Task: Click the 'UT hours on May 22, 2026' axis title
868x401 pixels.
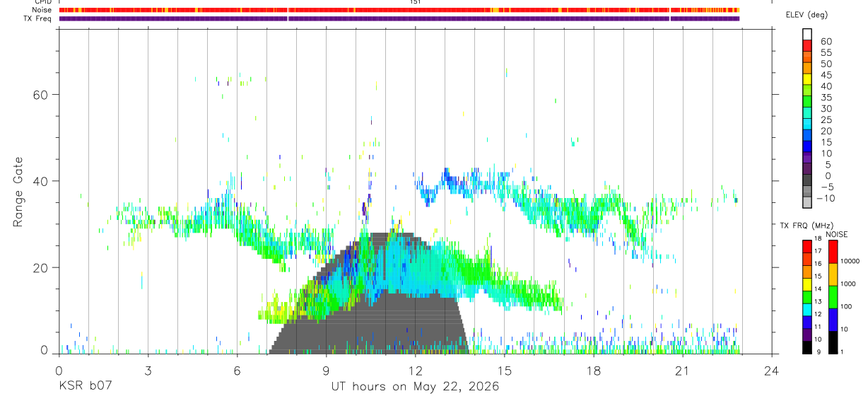Action: (415, 387)
